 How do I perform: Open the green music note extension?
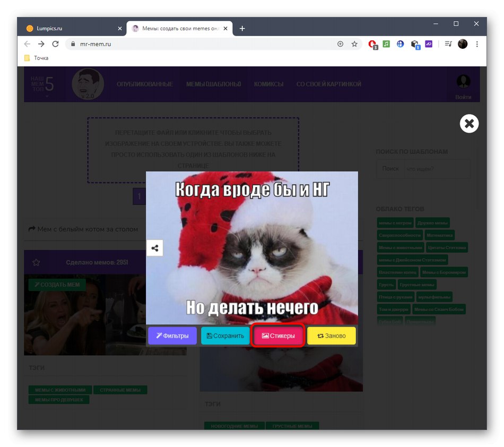coord(386,44)
